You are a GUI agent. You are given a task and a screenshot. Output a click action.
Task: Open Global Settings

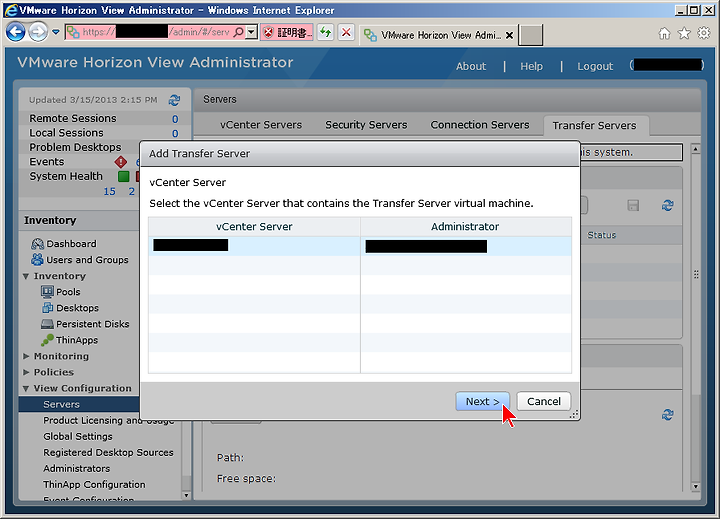coord(78,436)
